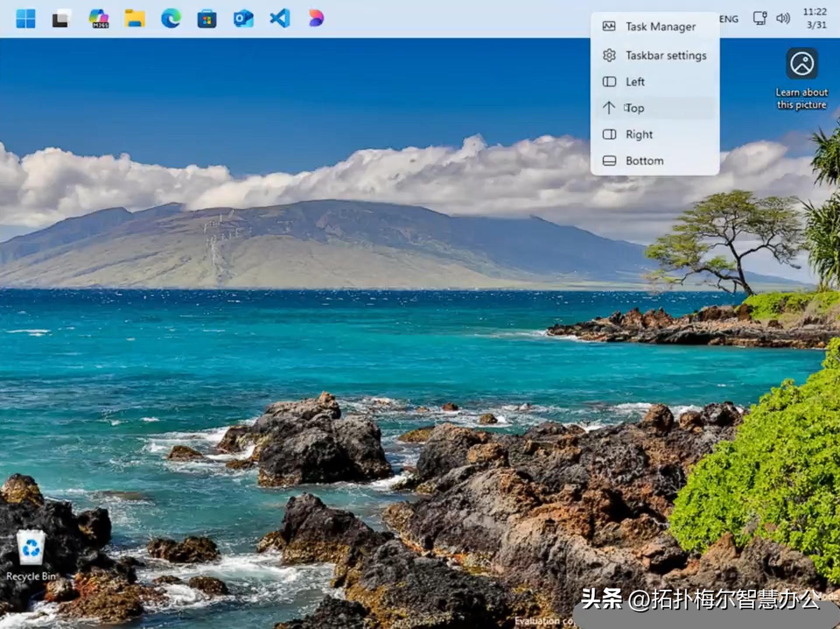Image resolution: width=840 pixels, height=629 pixels.
Task: Launch the Microsoft 365 Copilot app
Action: pos(99,18)
